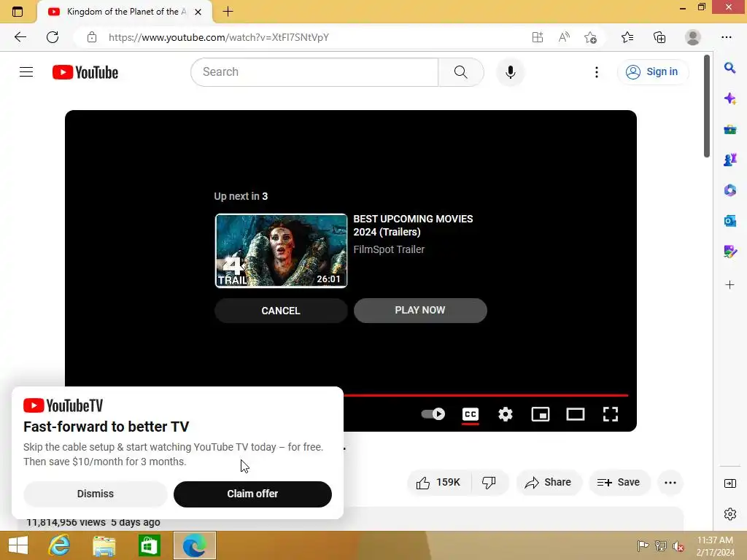747x560 pixels.
Task: Share this video
Action: click(549, 483)
